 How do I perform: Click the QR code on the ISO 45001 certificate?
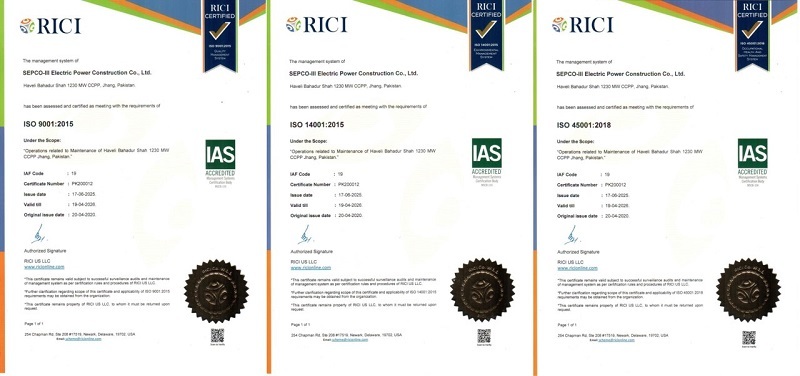tap(749, 337)
